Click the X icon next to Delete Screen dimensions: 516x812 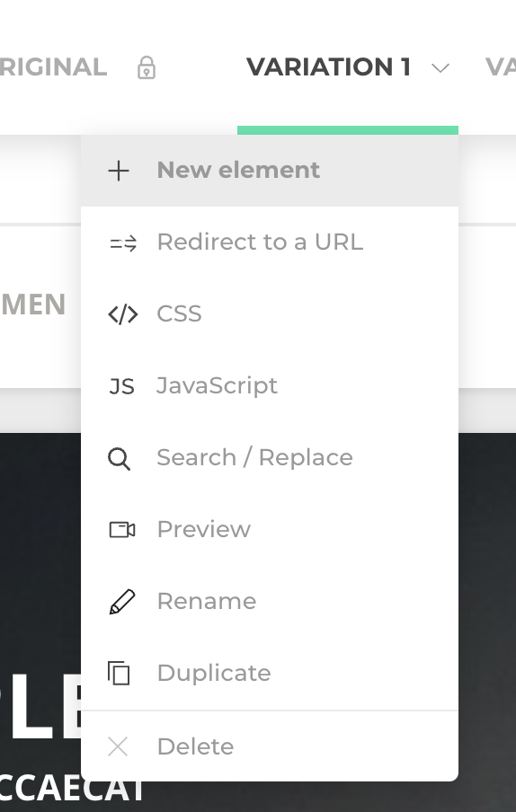pos(118,746)
